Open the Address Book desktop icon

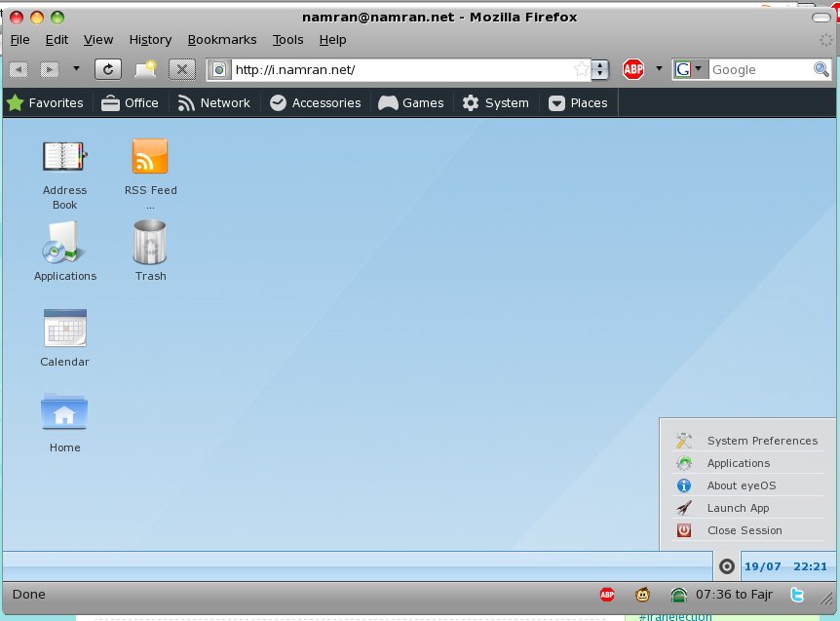(64, 159)
